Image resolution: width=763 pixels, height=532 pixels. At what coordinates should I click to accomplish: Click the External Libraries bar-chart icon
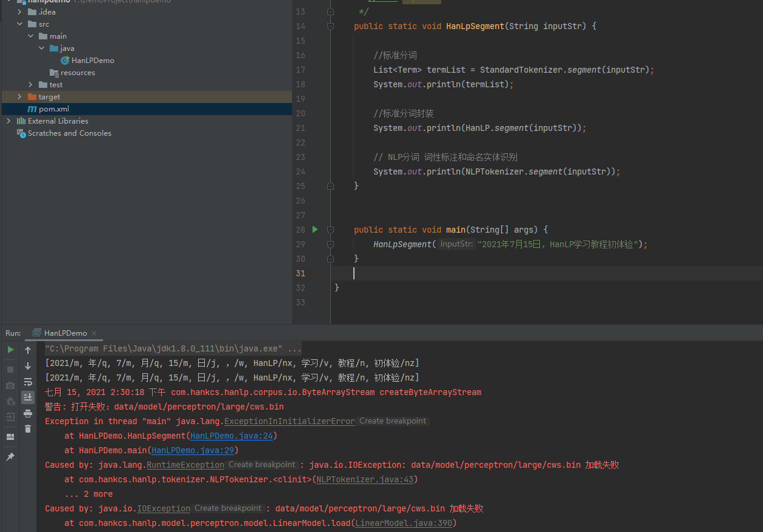[x=21, y=121]
